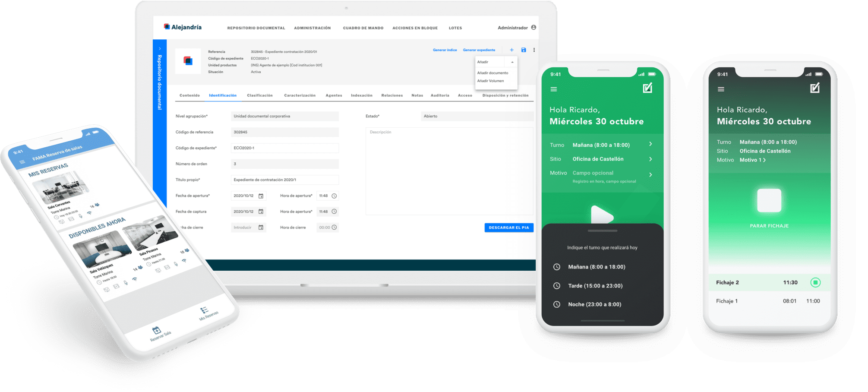This screenshot has width=868, height=392.
Task: Click the Código de expediente input field
Action: (285, 148)
